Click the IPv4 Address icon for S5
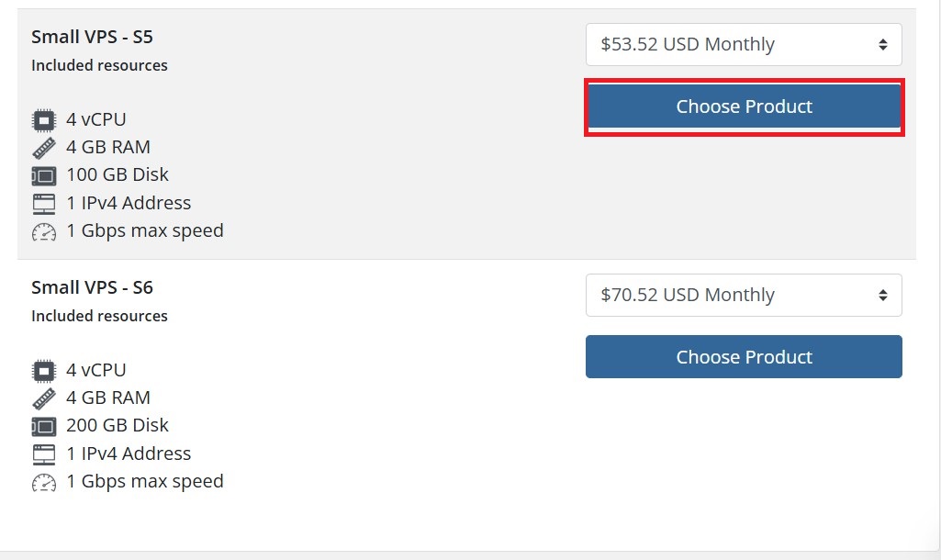The image size is (941, 560). pos(44,204)
